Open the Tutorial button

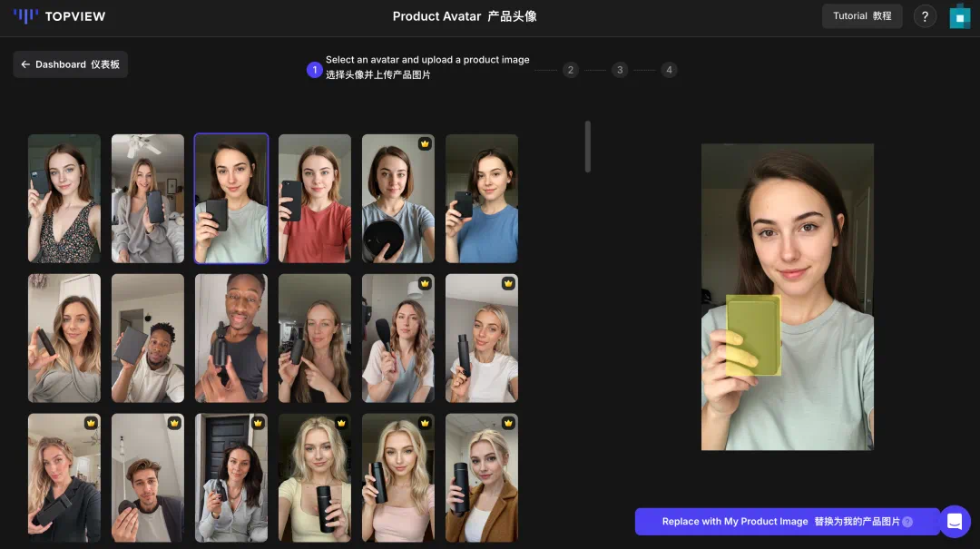(x=861, y=16)
